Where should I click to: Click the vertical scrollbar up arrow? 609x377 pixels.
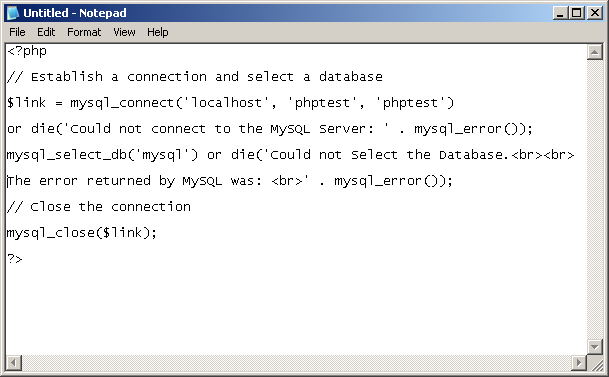pos(595,52)
